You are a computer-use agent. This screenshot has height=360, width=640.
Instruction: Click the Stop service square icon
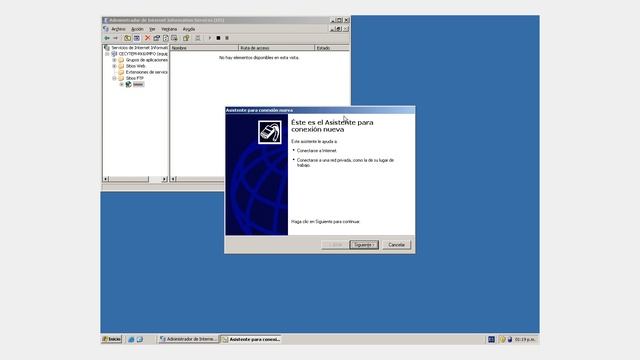pos(218,38)
